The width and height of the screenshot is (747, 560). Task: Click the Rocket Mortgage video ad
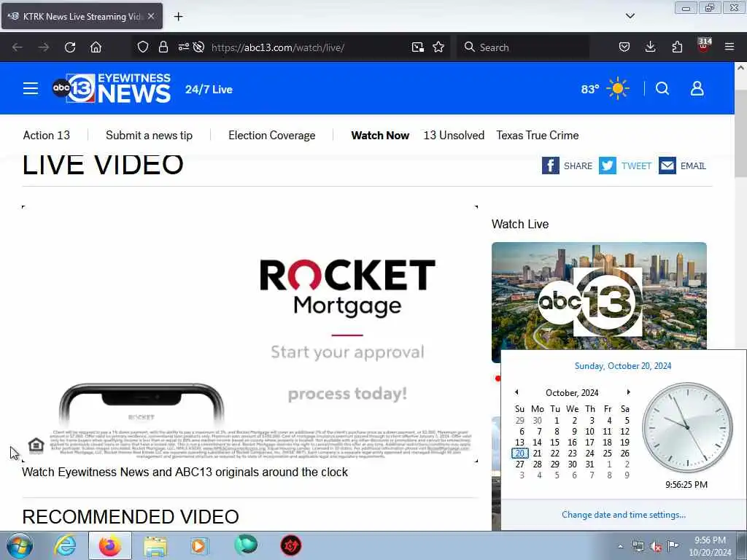[249, 333]
